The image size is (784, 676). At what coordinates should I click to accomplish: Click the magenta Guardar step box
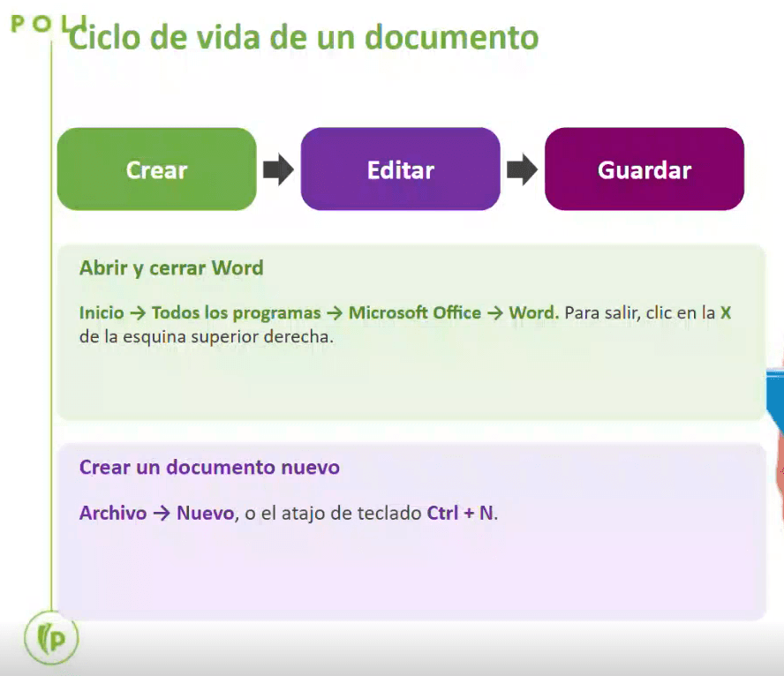(645, 169)
